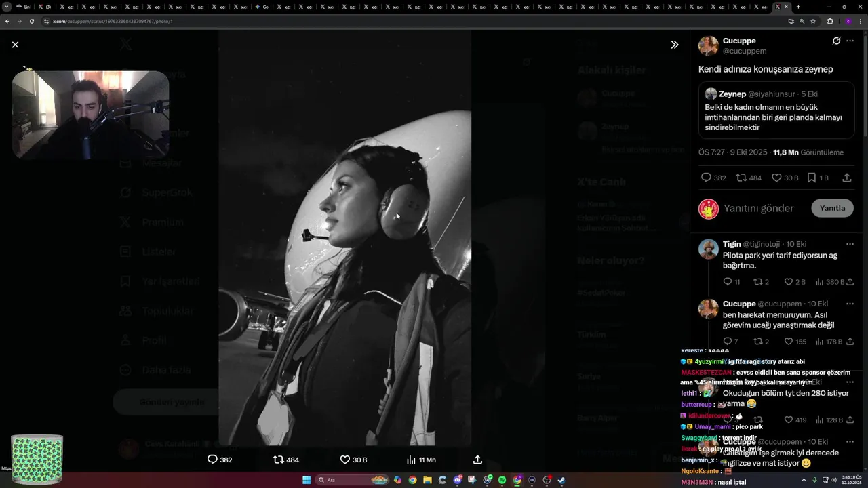The image size is (868, 488).
Task: Open volume control in system tray
Action: coord(834,480)
